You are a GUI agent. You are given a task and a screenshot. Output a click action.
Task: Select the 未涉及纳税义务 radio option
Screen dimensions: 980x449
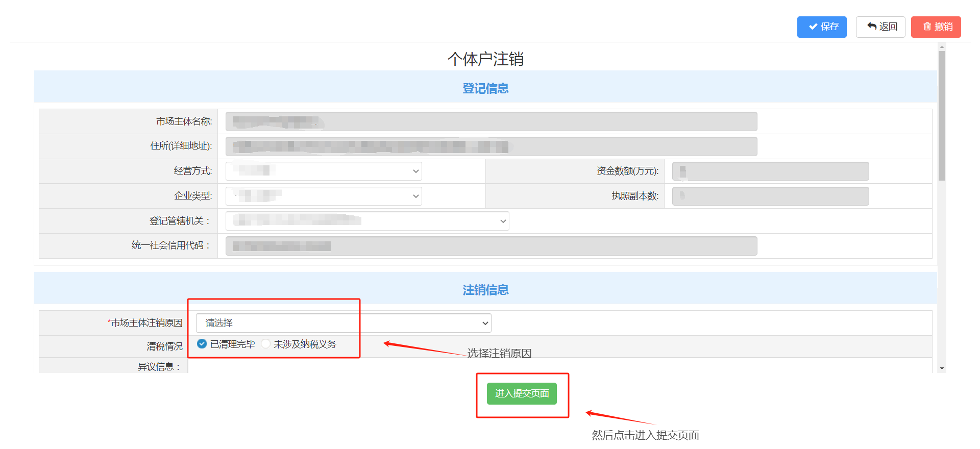click(266, 344)
